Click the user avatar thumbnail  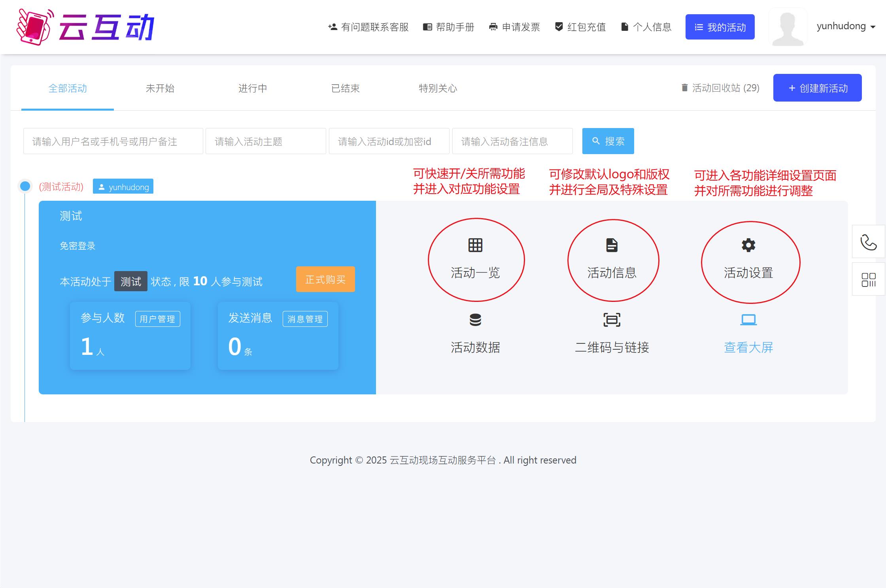coord(788,27)
